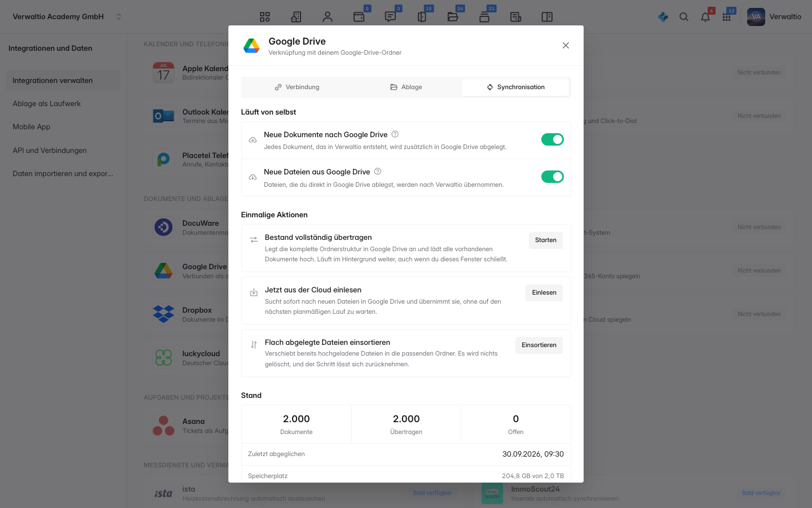Open the split-panel layout icon in top navigation

click(x=547, y=17)
